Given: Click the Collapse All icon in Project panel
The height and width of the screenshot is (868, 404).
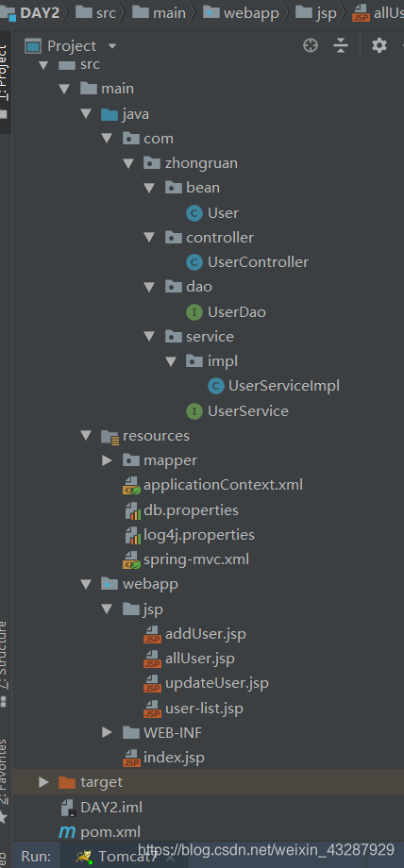Looking at the screenshot, I should click(341, 45).
